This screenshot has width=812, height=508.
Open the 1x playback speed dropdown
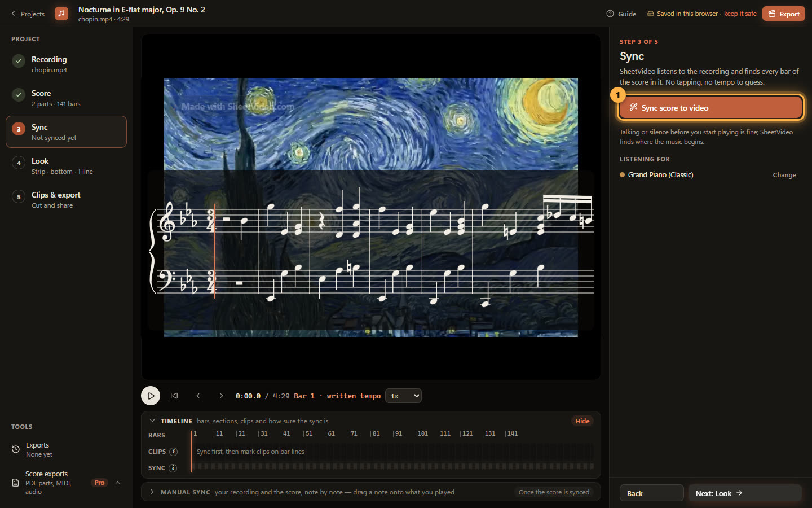(x=403, y=396)
